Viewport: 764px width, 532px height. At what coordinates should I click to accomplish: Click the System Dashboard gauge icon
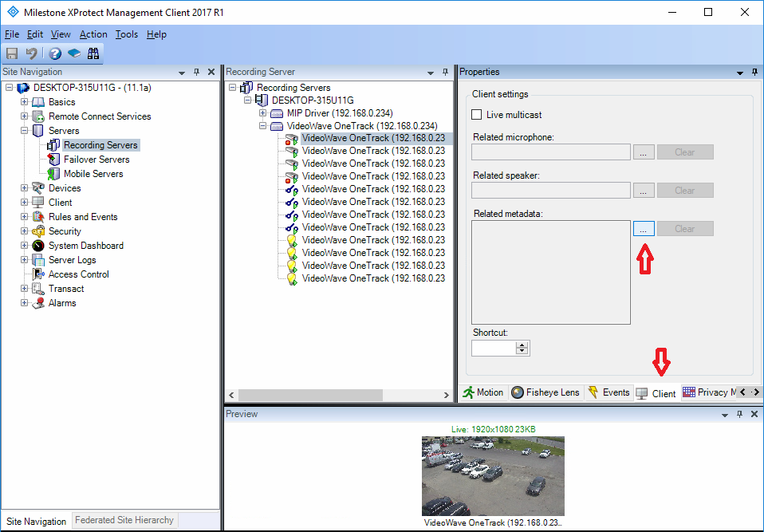coord(38,246)
